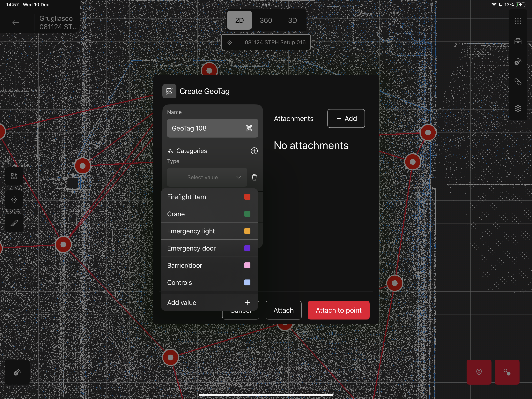This screenshot has width=532, height=399.
Task: Tap the location pin button at bottom right
Action: (x=479, y=372)
